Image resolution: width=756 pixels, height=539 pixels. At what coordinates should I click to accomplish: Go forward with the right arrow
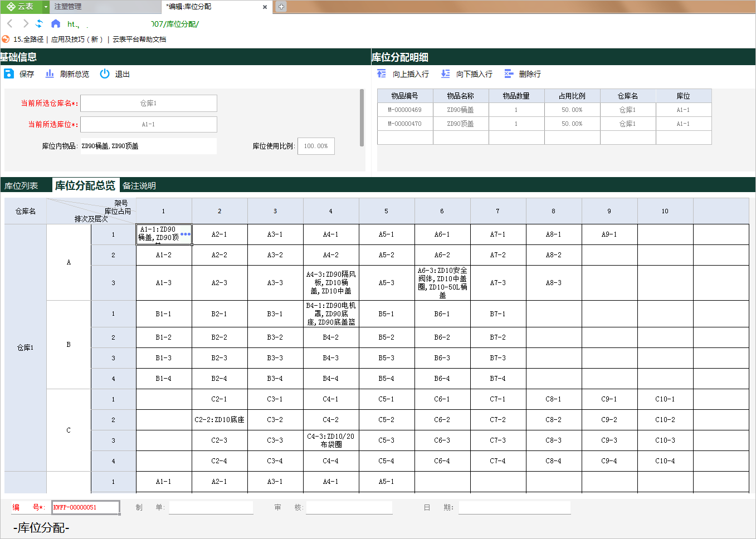pyautogui.click(x=25, y=23)
